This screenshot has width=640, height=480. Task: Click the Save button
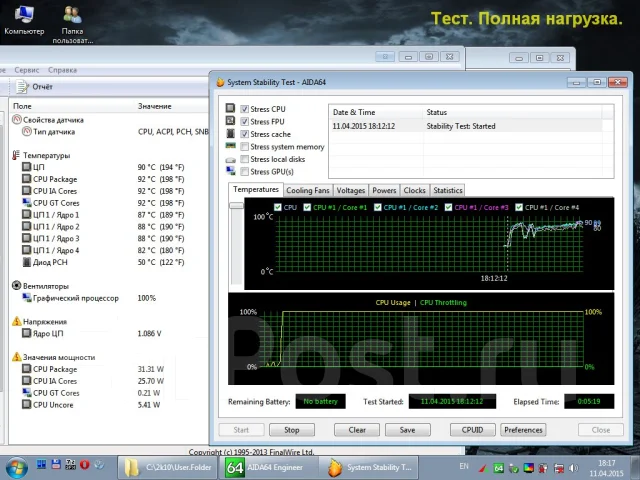click(407, 430)
